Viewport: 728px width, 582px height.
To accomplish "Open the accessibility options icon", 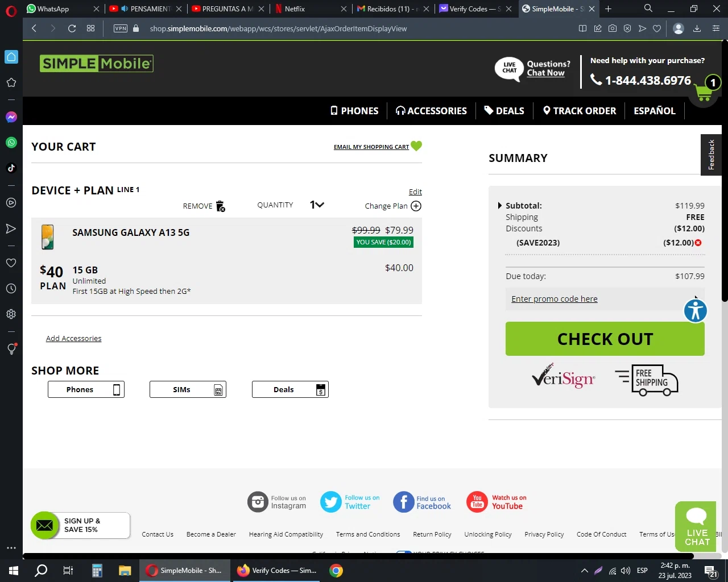I will click(x=695, y=311).
